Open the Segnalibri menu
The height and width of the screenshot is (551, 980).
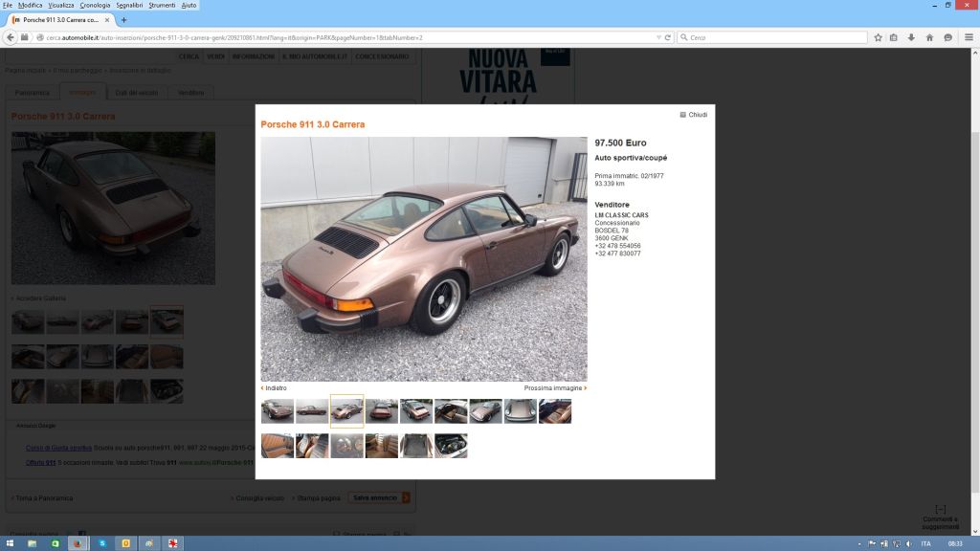[x=129, y=5]
